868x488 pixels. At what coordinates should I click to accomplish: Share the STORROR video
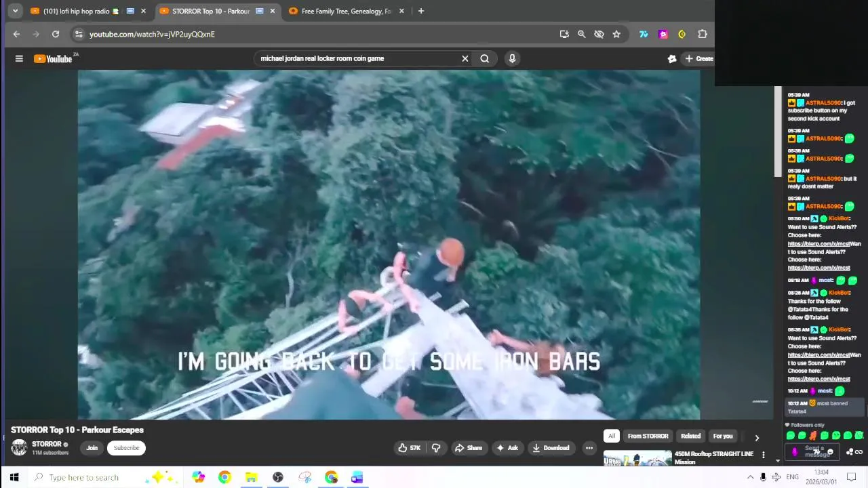[468, 447]
